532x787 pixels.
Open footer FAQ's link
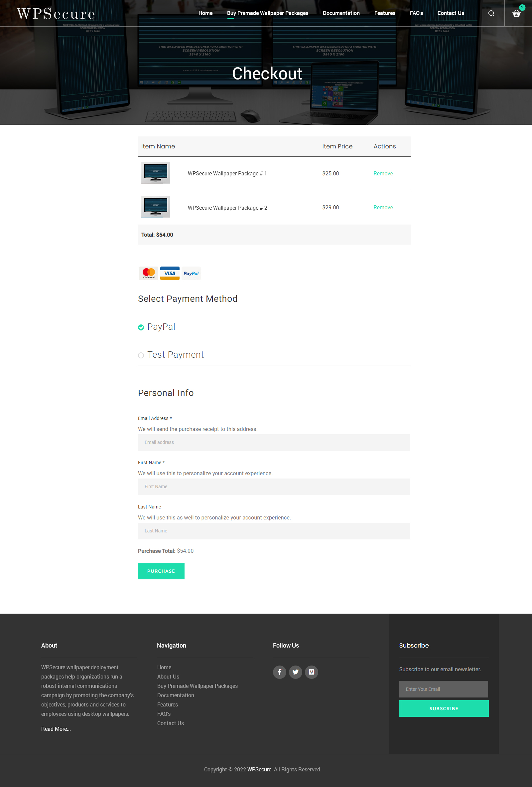point(164,714)
